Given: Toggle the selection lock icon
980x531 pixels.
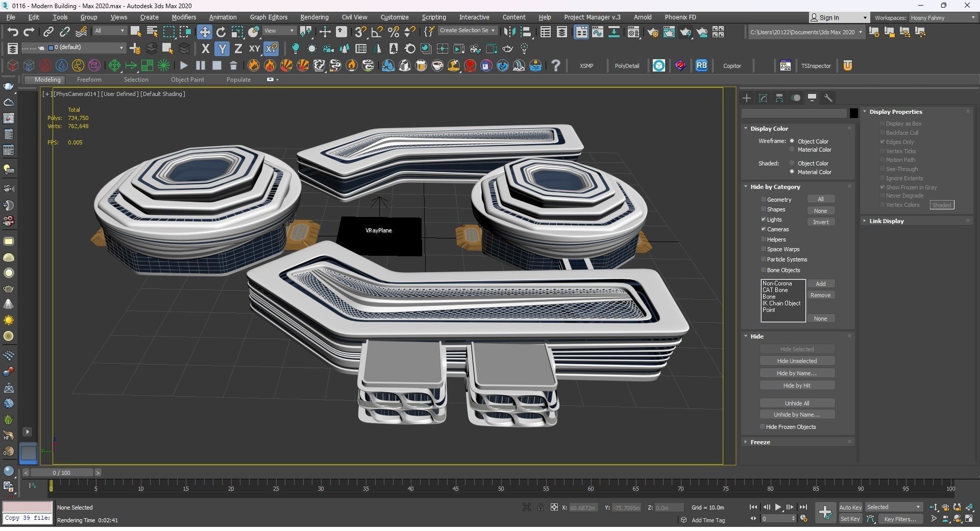Looking at the screenshot, I should pos(540,507).
